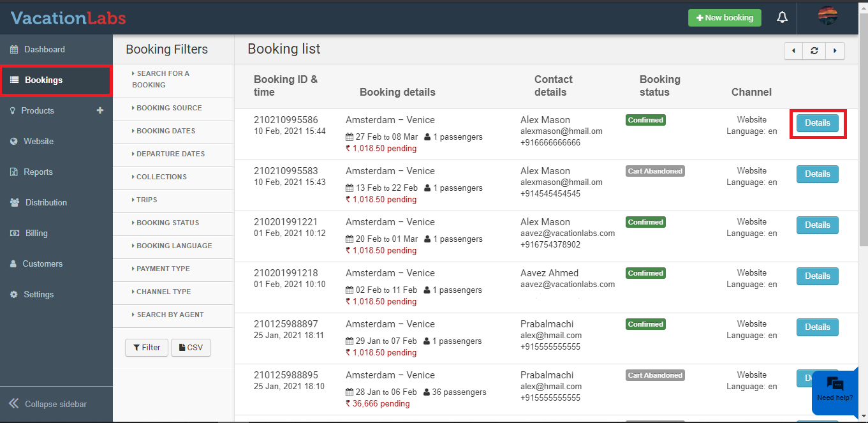Click the VacationLabs logo
Image resolution: width=868 pixels, height=423 pixels.
tap(68, 18)
